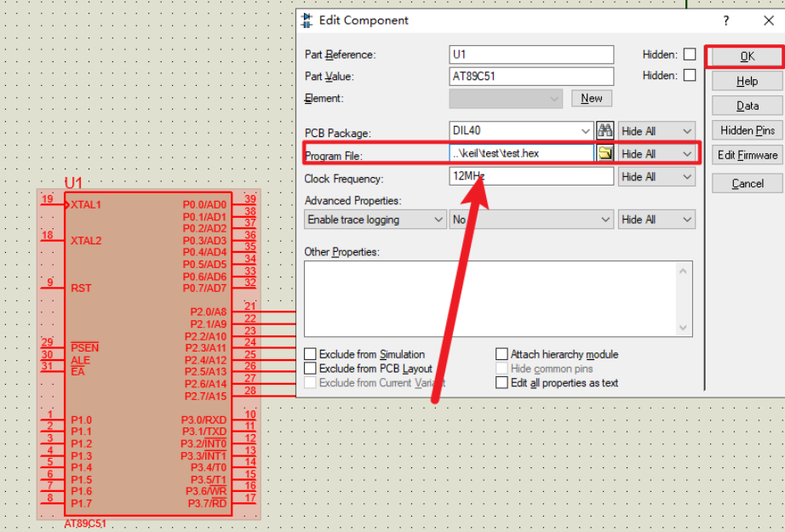Check Attach hierarchy module
The width and height of the screenshot is (785, 532).
pyautogui.click(x=501, y=354)
